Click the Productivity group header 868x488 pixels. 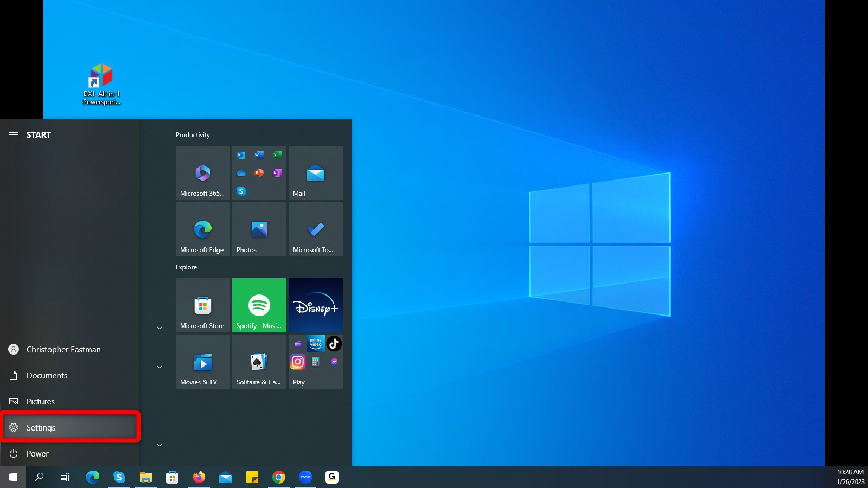click(193, 135)
